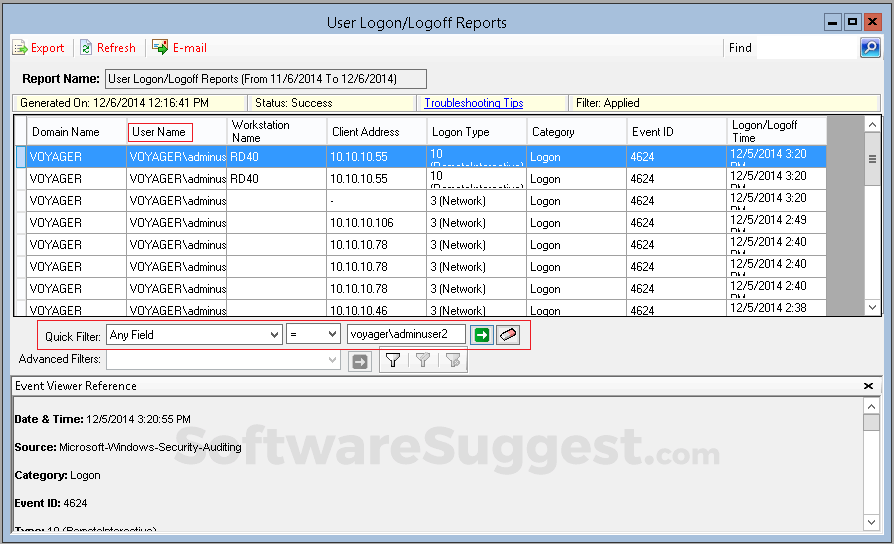894x544 pixels.
Task: Select the 12/5/2014 2:49 time cell
Action: click(x=777, y=223)
